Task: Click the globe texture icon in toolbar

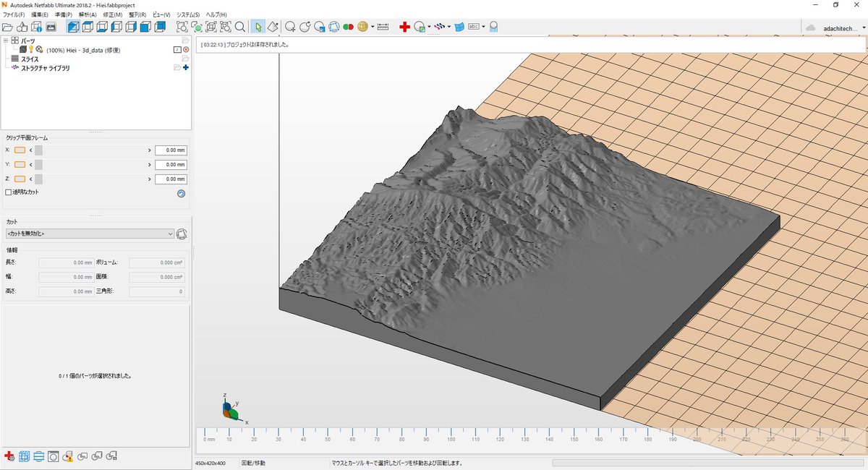Action: tap(362, 27)
